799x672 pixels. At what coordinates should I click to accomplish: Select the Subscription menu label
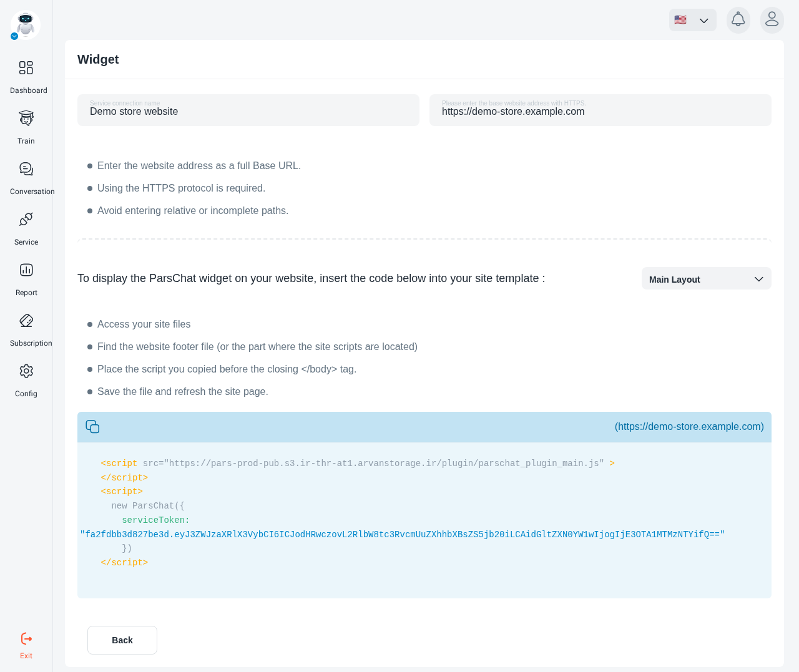tap(31, 343)
